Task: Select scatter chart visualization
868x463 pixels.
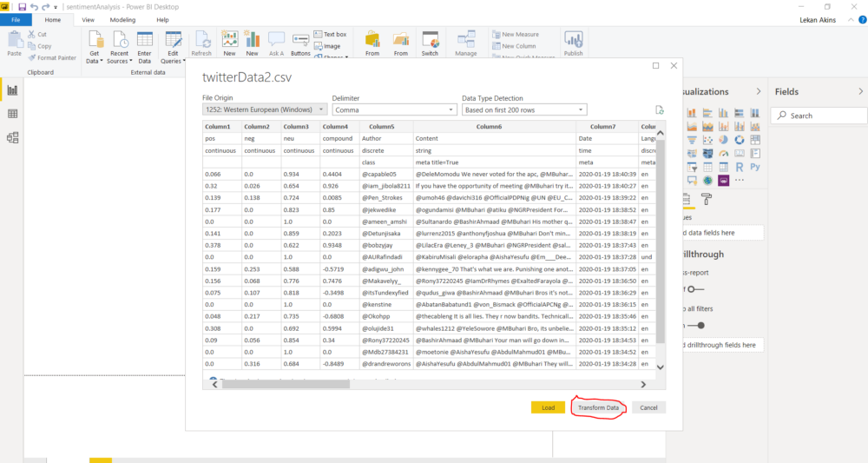Action: 707,140
